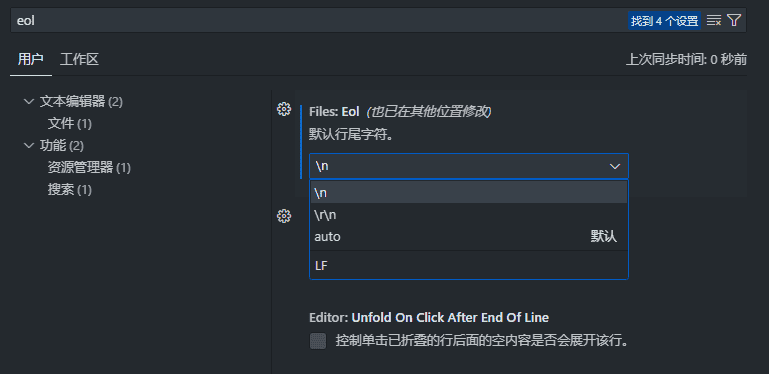Viewport: 769px width, 374px height.
Task: Click the 找到 4 个设置 results badge
Action: [x=665, y=21]
